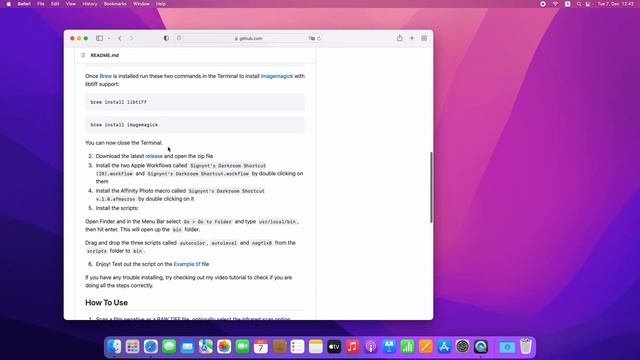Open Messages from the Dock
Image resolution: width=640 pixels, height=360 pixels.
pyautogui.click(x=169, y=347)
